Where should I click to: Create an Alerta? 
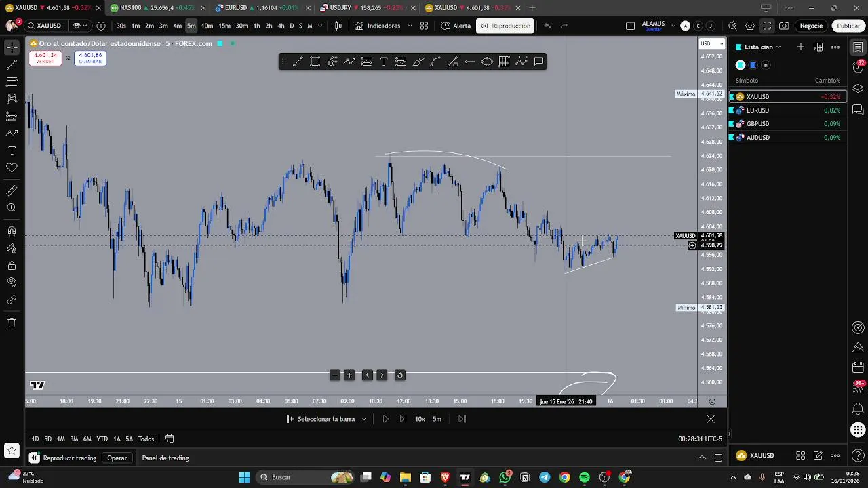point(456,26)
